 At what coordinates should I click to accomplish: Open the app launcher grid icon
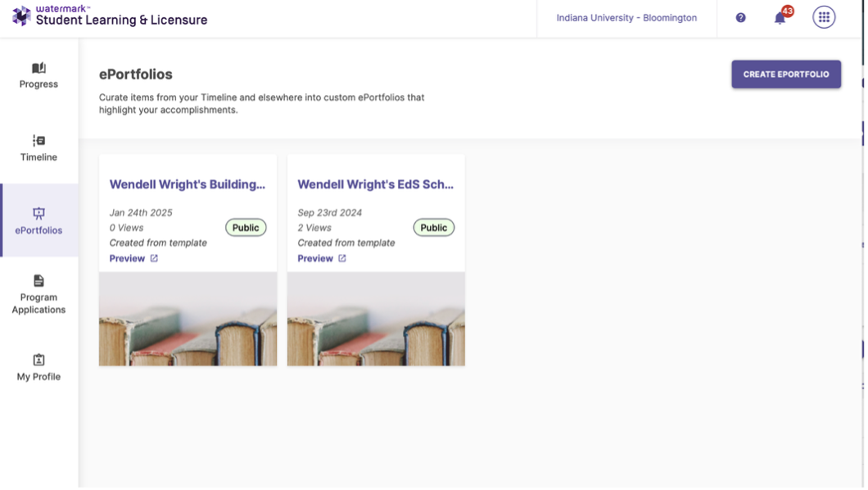click(822, 17)
